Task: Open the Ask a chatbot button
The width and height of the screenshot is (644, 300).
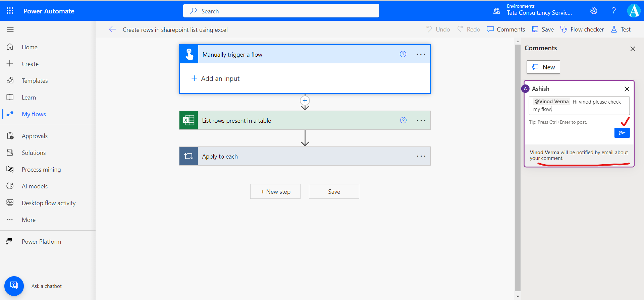Action: (x=14, y=286)
